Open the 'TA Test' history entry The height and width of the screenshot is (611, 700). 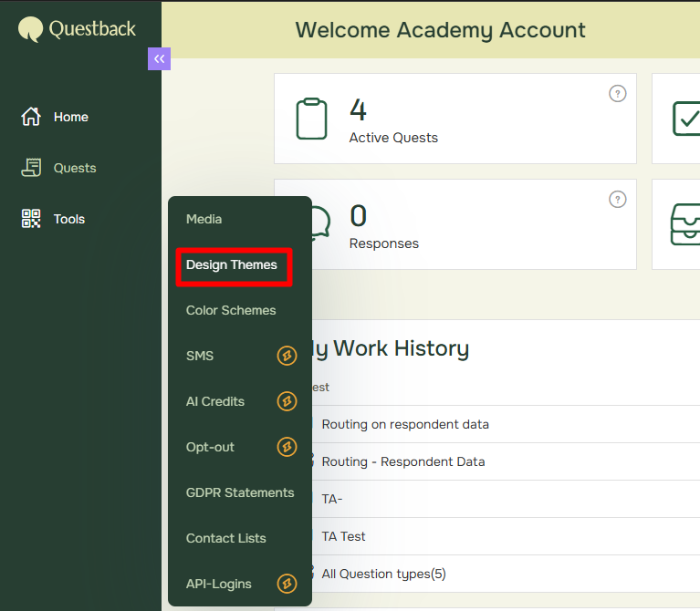coord(343,536)
